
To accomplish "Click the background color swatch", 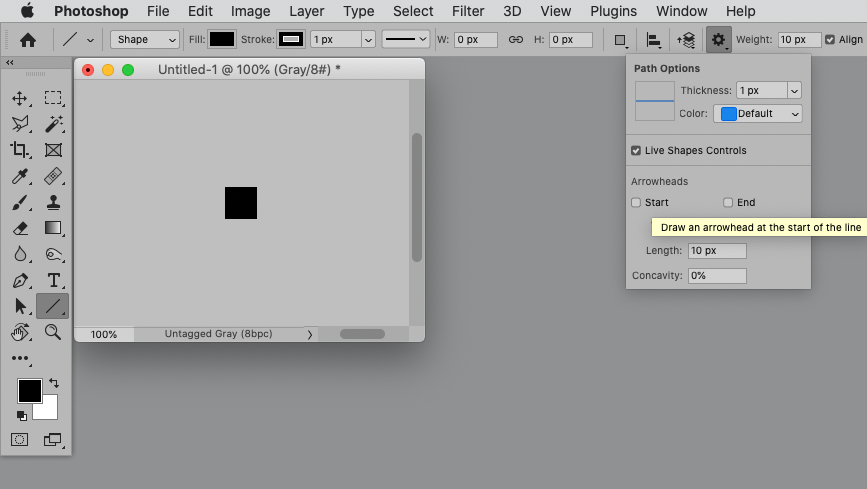I will (x=50, y=411).
